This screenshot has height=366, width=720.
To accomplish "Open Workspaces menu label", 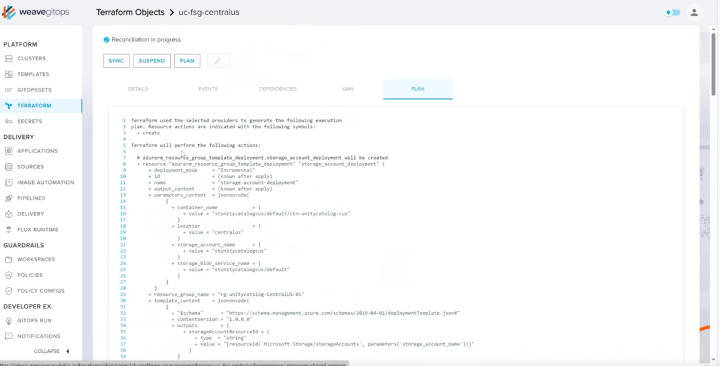I will pyautogui.click(x=36, y=259).
